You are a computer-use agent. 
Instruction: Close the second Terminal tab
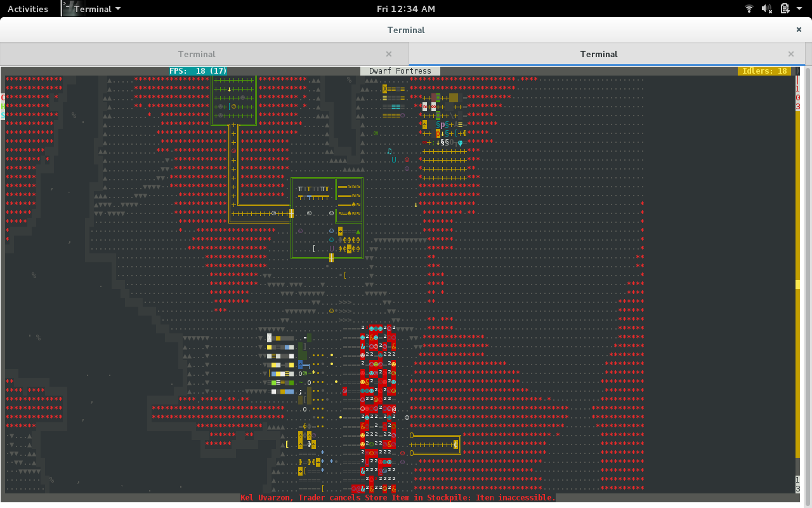point(791,54)
